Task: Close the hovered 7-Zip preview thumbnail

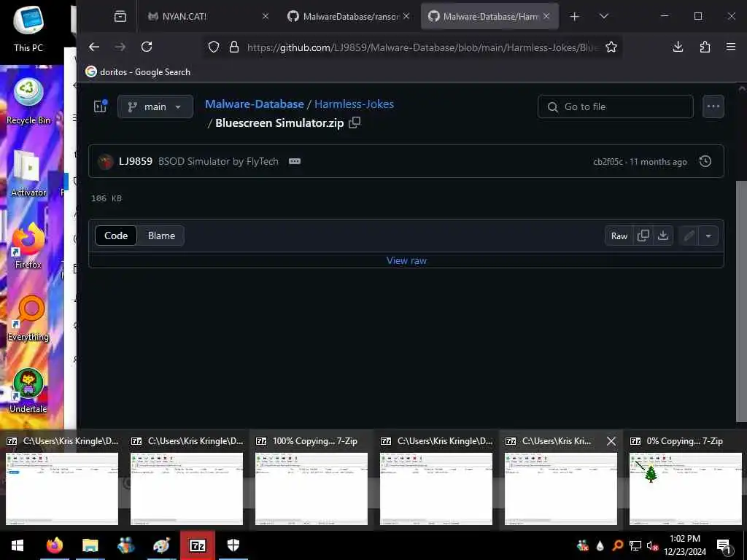Action: [611, 441]
